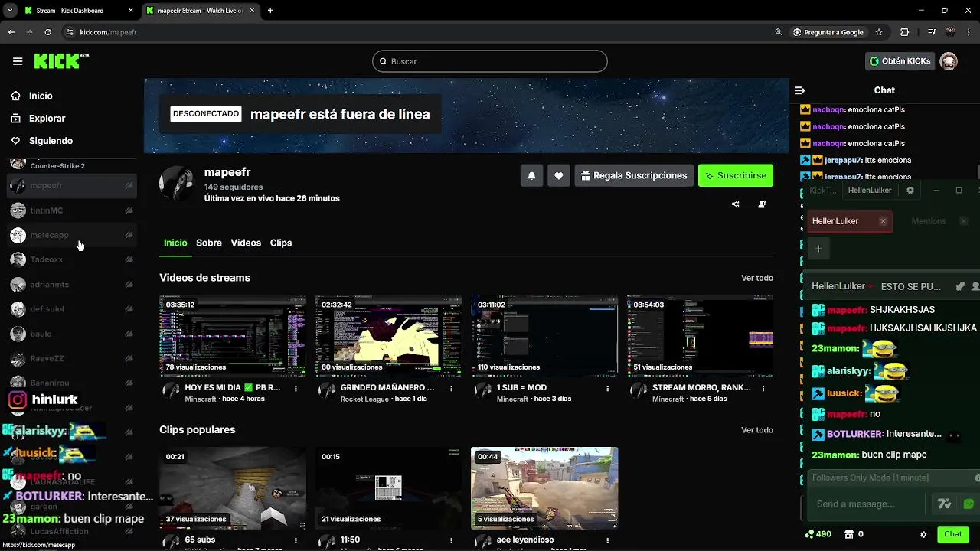Select mapeefr in followed channels list
This screenshot has height=551, width=980.
click(73, 185)
